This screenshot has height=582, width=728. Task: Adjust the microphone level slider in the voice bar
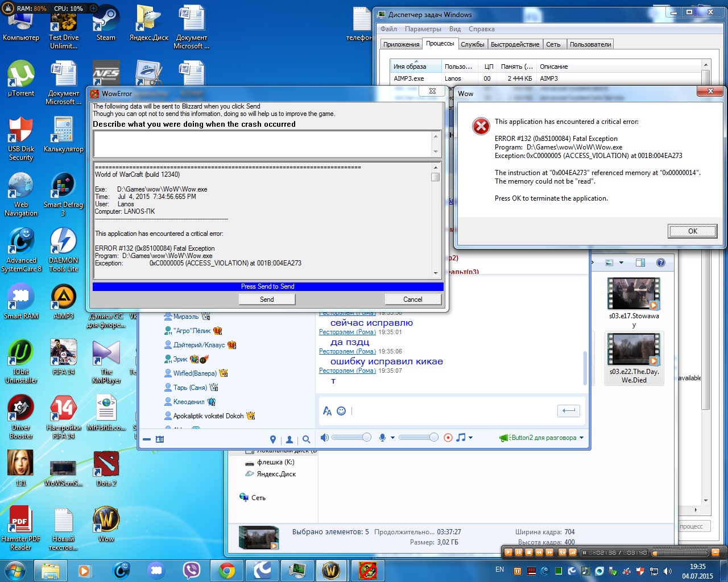click(x=419, y=437)
